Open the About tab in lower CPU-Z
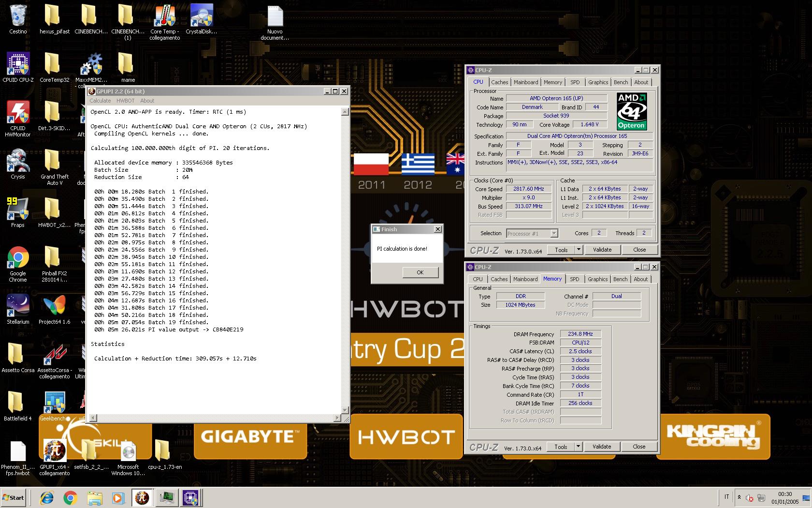The image size is (812, 508). click(640, 279)
